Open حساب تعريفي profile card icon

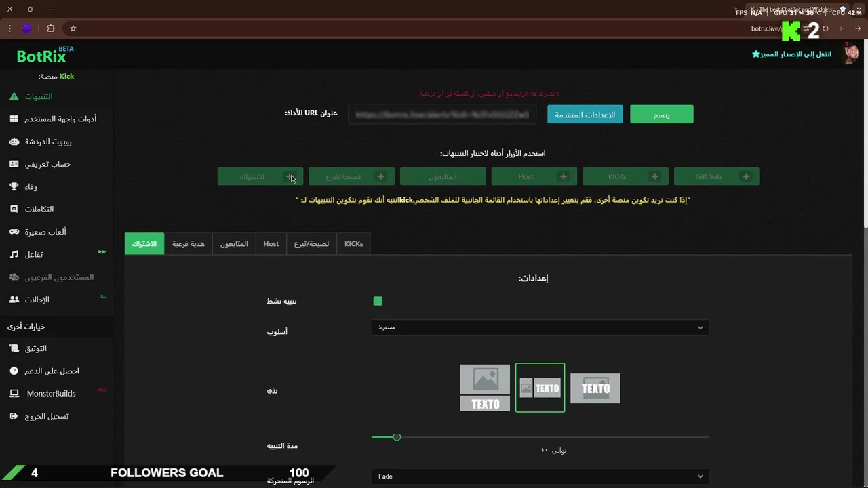click(14, 164)
